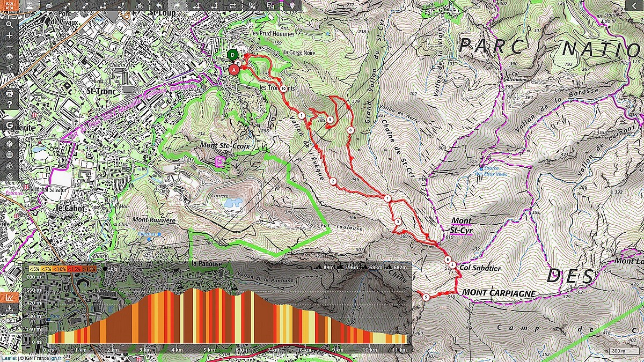Click waypoint 3 on the red route
The image size is (644, 362).
click(x=398, y=221)
